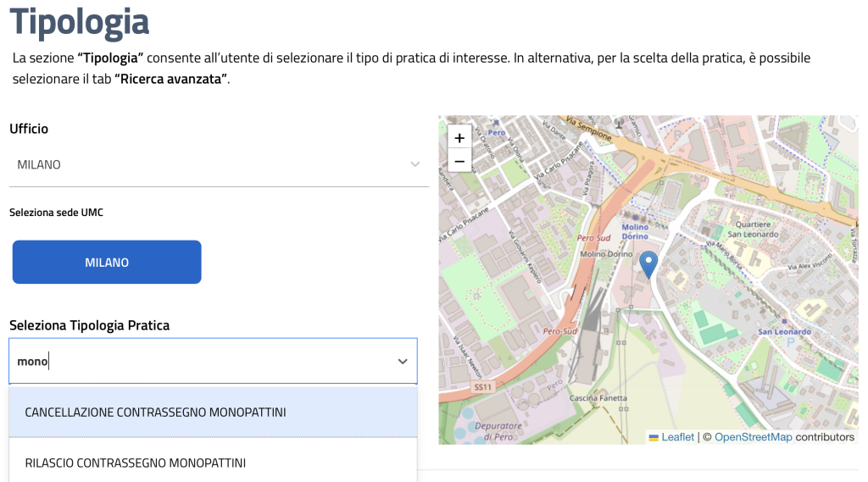Choose RILASCIO CONTRASSEGNO MONOPATTINI option
868x482 pixels.
coord(213,463)
